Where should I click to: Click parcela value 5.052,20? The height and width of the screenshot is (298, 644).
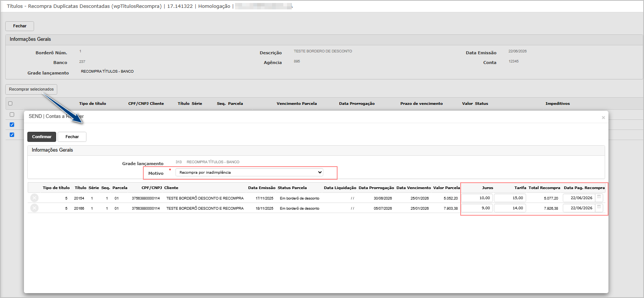pyautogui.click(x=451, y=198)
